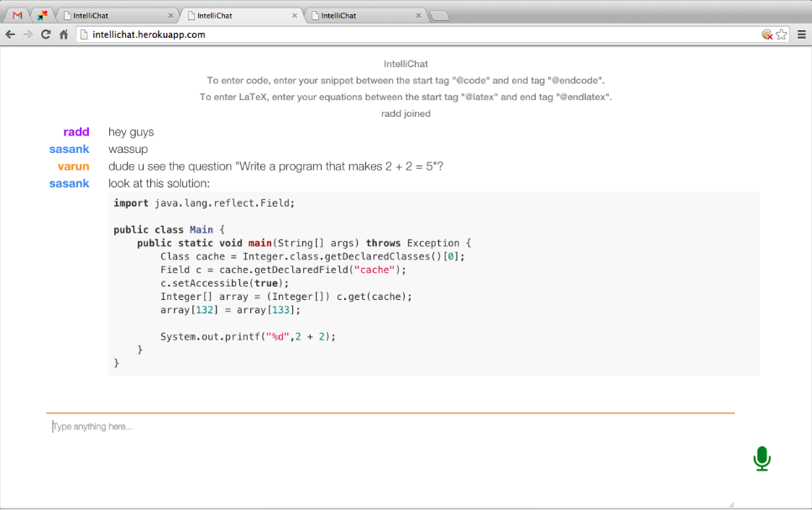
Task: Click the '@code' instructions line
Action: pos(406,81)
